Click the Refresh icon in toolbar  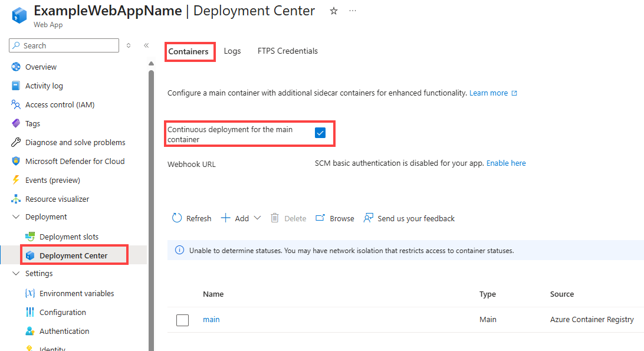click(177, 218)
